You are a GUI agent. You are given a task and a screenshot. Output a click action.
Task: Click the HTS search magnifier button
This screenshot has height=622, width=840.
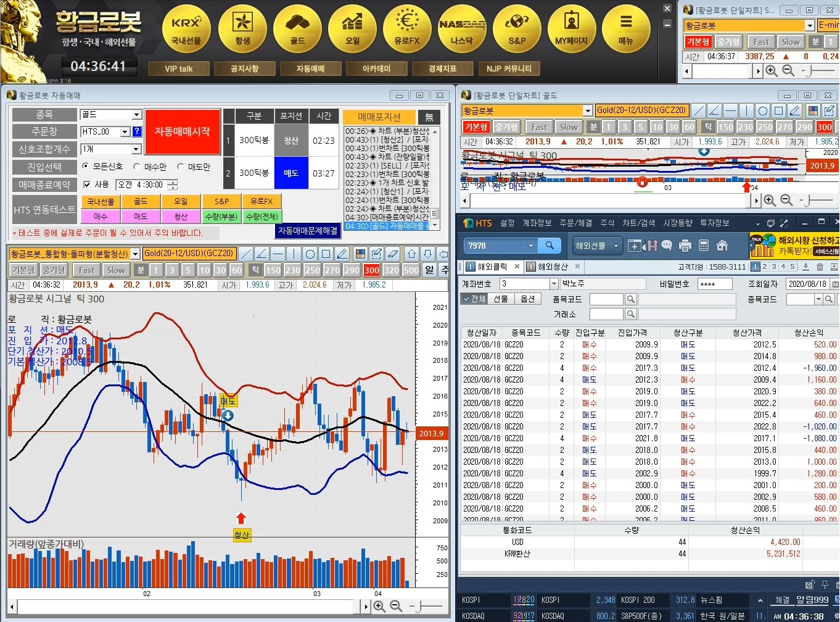click(549, 246)
